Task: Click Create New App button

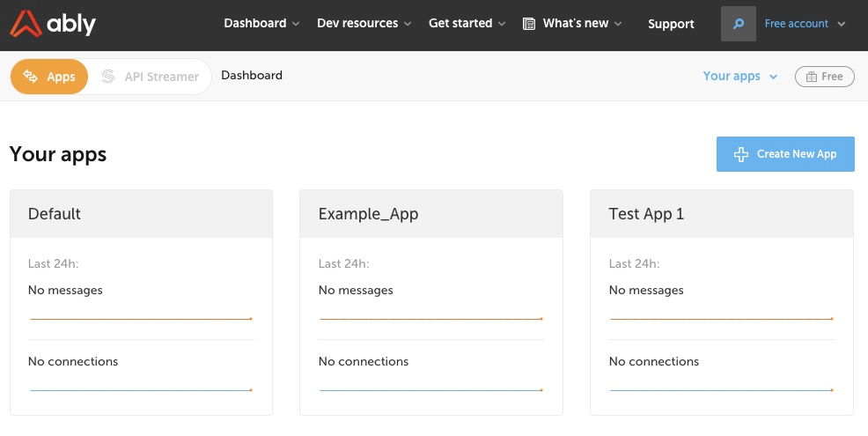Action: (x=785, y=154)
